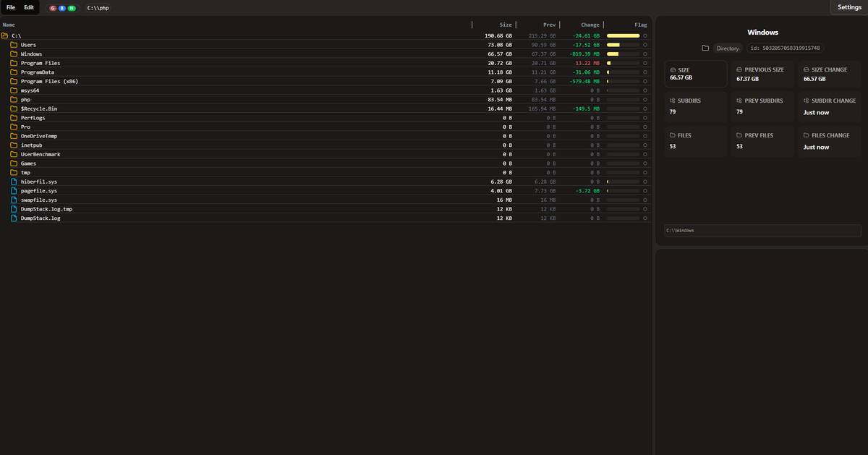This screenshot has width=868, height=455.
Task: Click the usage bar of Users row
Action: click(x=623, y=45)
